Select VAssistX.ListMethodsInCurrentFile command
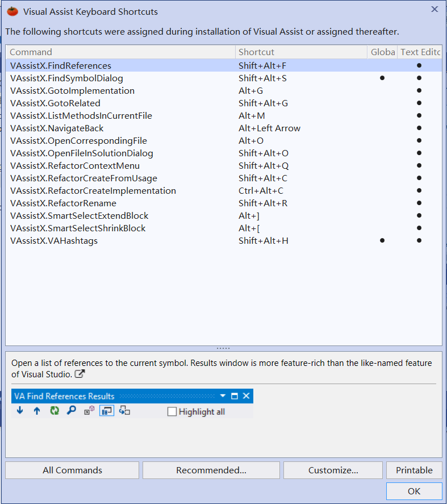Image resolution: width=447 pixels, height=504 pixels. coord(81,116)
